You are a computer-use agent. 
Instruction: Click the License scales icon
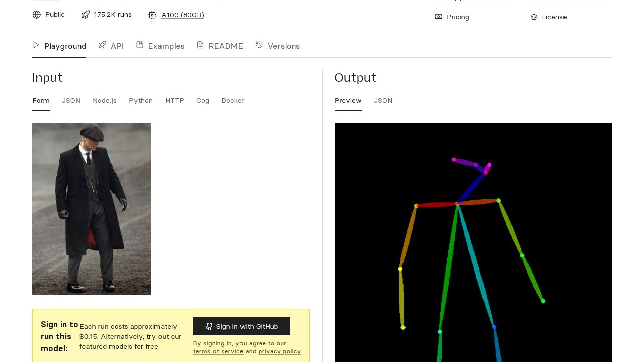(534, 17)
